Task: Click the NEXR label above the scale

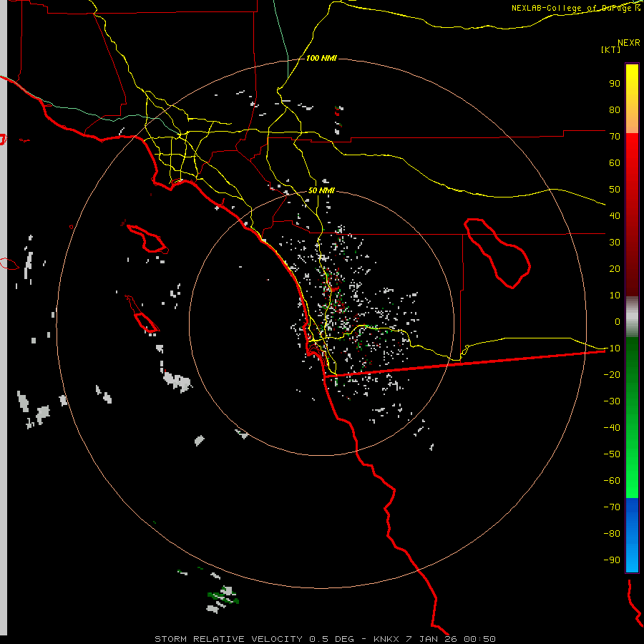Action: click(x=628, y=43)
